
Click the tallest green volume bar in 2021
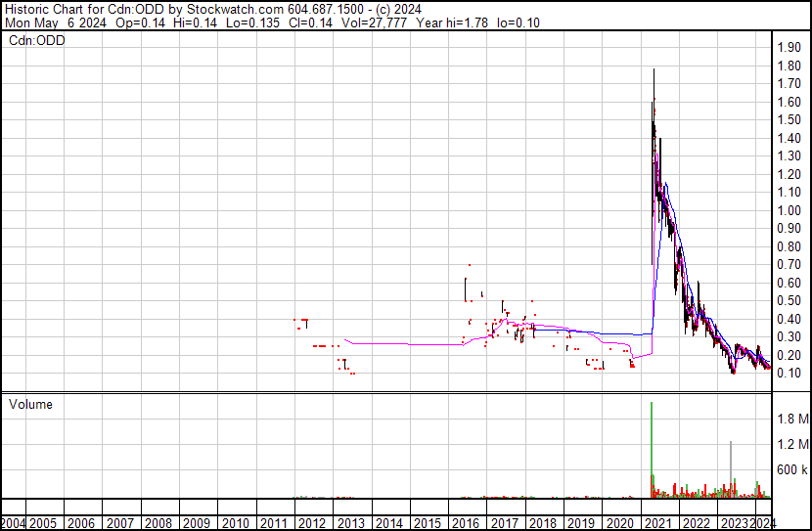[x=652, y=450]
